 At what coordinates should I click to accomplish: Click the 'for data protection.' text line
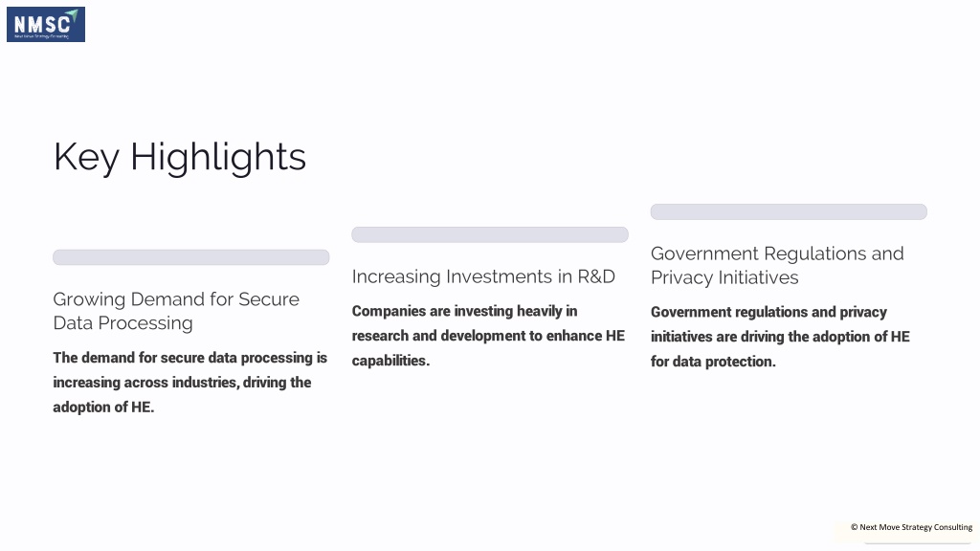tap(713, 362)
